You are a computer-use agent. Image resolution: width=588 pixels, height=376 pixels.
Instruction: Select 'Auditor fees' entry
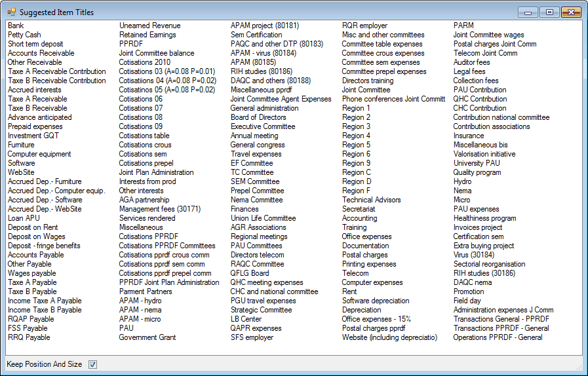click(x=472, y=62)
